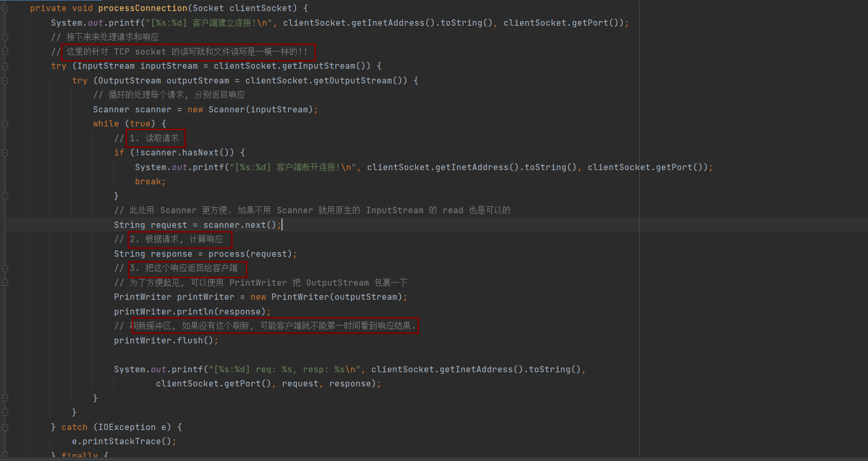Image resolution: width=868 pixels, height=461 pixels.
Task: Click the 'OutputStream outputStream' declaration
Action: [x=164, y=81]
